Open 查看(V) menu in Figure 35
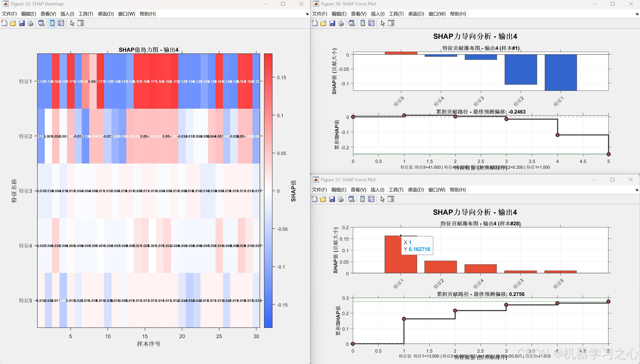The height and width of the screenshot is (364, 640). pos(48,14)
